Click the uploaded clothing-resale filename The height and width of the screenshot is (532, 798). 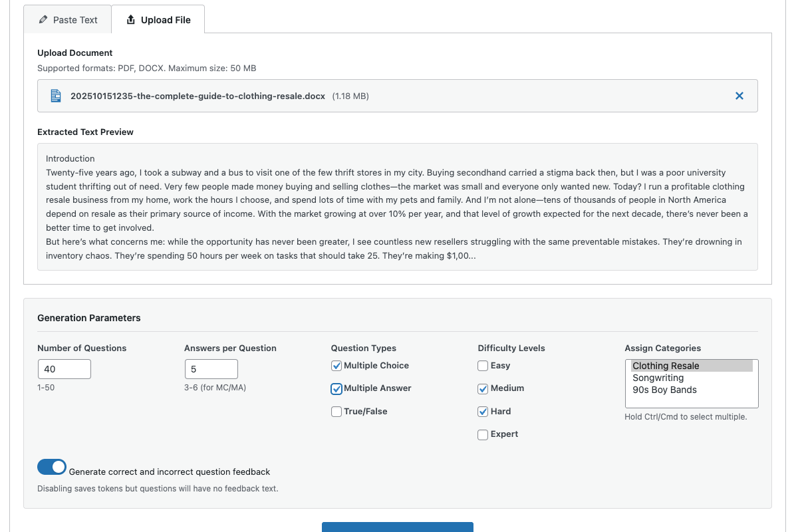coord(198,96)
